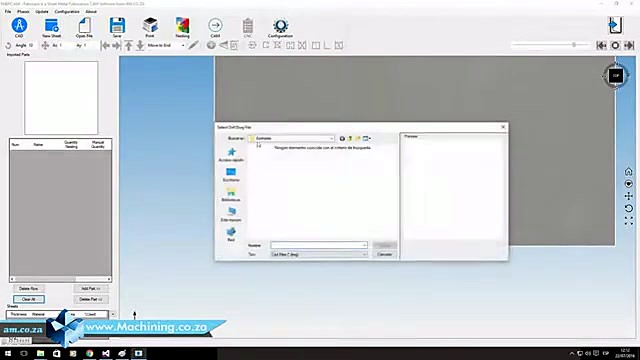Viewport: 640px width, 360px height.
Task: Click the pan arrows viewport icon
Action: click(x=629, y=196)
